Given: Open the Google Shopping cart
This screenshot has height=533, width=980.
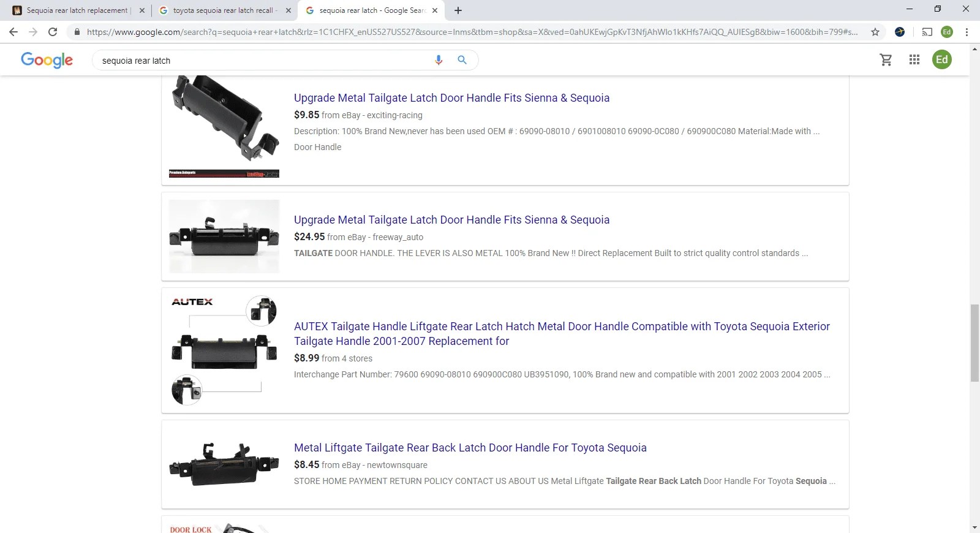Looking at the screenshot, I should [886, 59].
